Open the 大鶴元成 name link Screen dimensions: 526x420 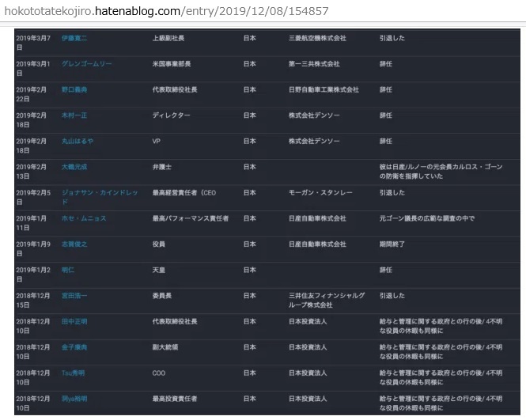pos(74,167)
